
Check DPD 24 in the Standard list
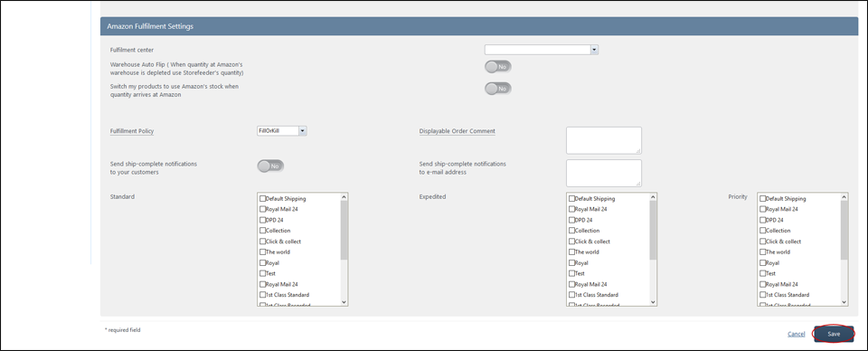pos(262,220)
